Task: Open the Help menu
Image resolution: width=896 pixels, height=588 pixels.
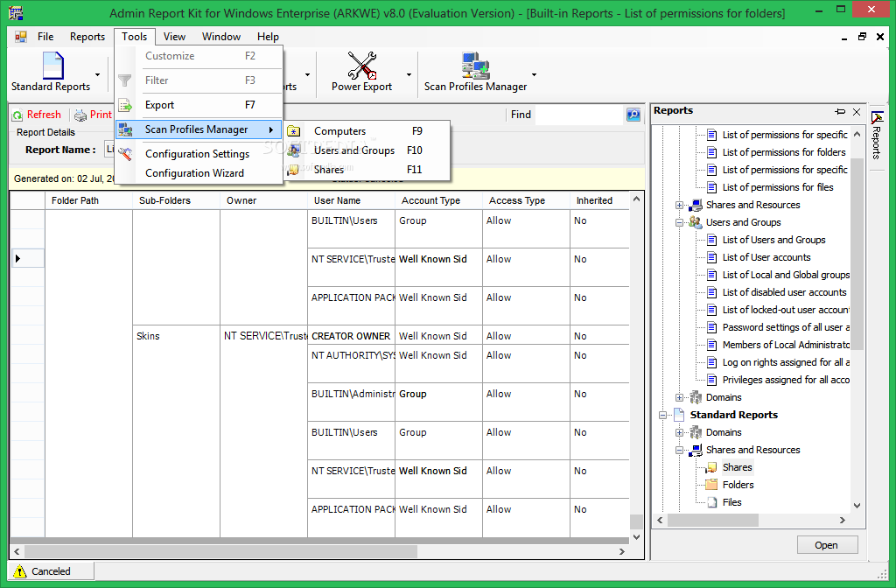Action: coord(268,37)
